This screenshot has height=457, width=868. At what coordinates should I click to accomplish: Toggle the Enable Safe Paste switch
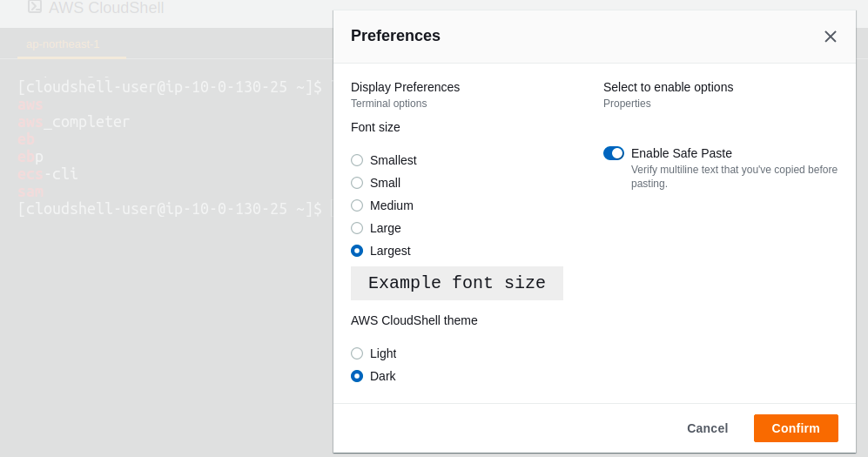pyautogui.click(x=614, y=153)
